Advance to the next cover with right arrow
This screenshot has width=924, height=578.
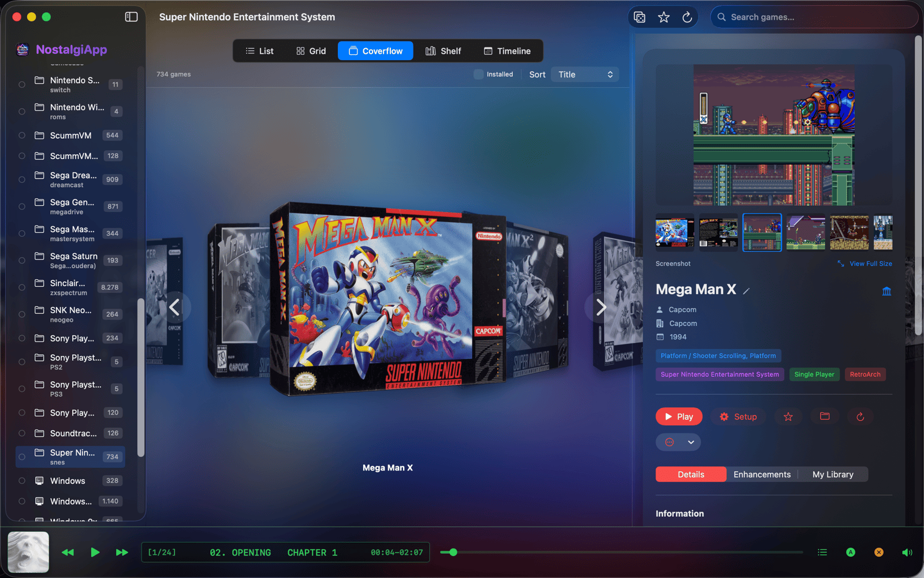pos(601,307)
